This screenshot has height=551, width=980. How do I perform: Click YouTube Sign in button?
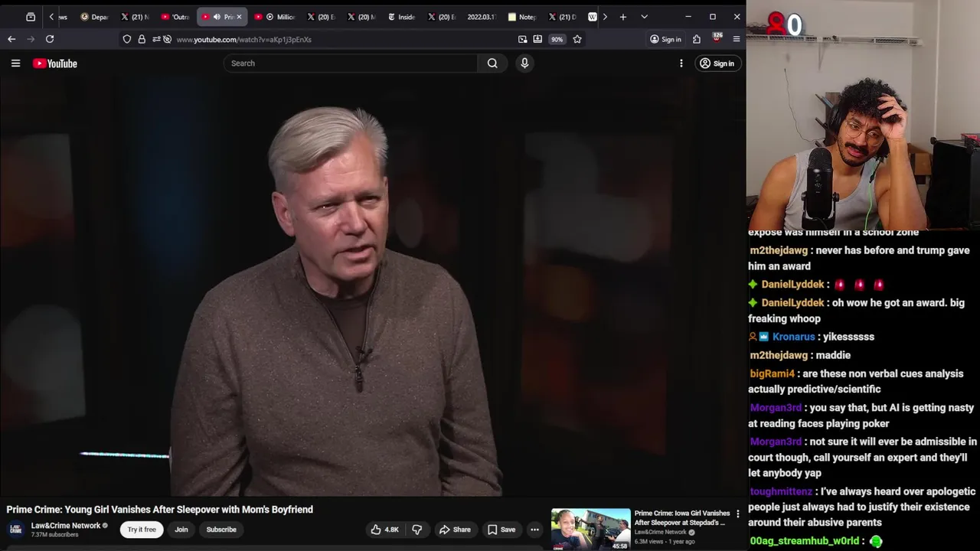coord(717,64)
